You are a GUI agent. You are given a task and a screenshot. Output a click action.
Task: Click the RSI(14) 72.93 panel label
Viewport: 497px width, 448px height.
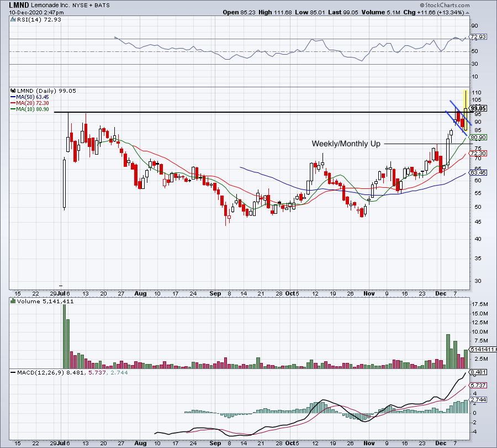(x=39, y=20)
